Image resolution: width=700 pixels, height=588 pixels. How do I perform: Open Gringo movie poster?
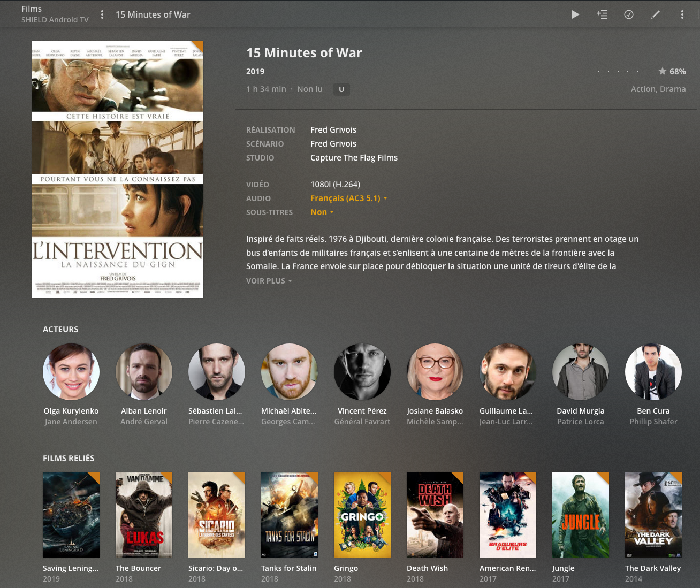click(x=362, y=515)
